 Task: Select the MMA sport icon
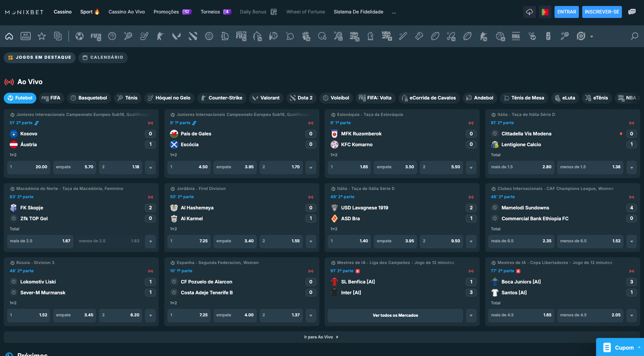(516, 36)
